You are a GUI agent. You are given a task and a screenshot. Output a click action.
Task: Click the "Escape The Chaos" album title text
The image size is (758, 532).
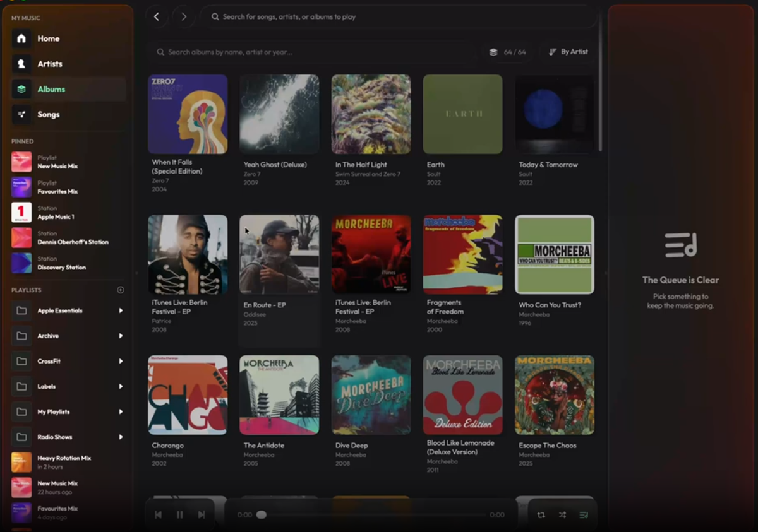point(548,446)
